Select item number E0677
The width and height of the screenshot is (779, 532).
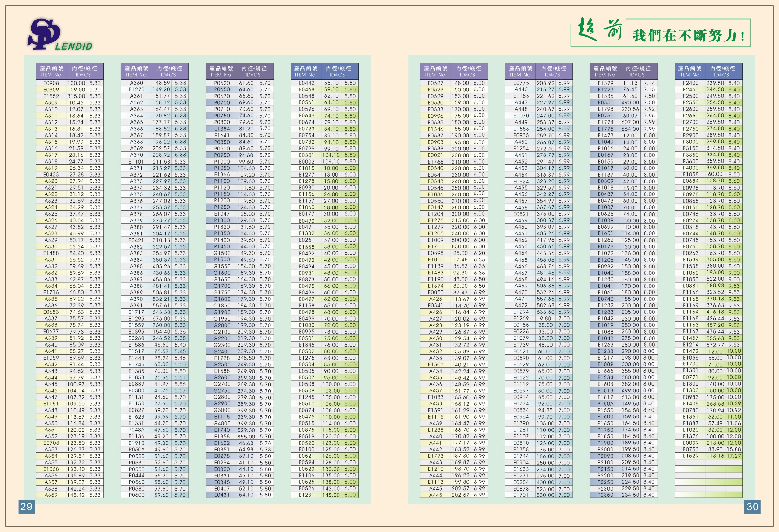(x=51, y=332)
